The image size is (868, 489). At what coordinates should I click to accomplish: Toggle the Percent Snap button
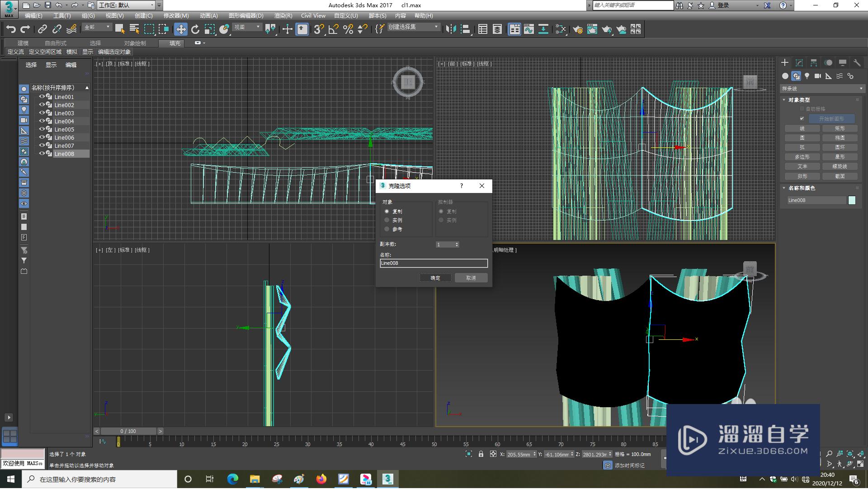point(348,29)
